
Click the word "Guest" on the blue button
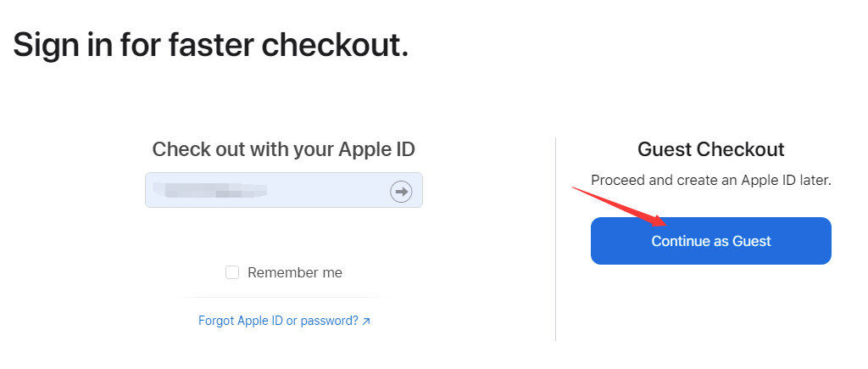pos(752,241)
